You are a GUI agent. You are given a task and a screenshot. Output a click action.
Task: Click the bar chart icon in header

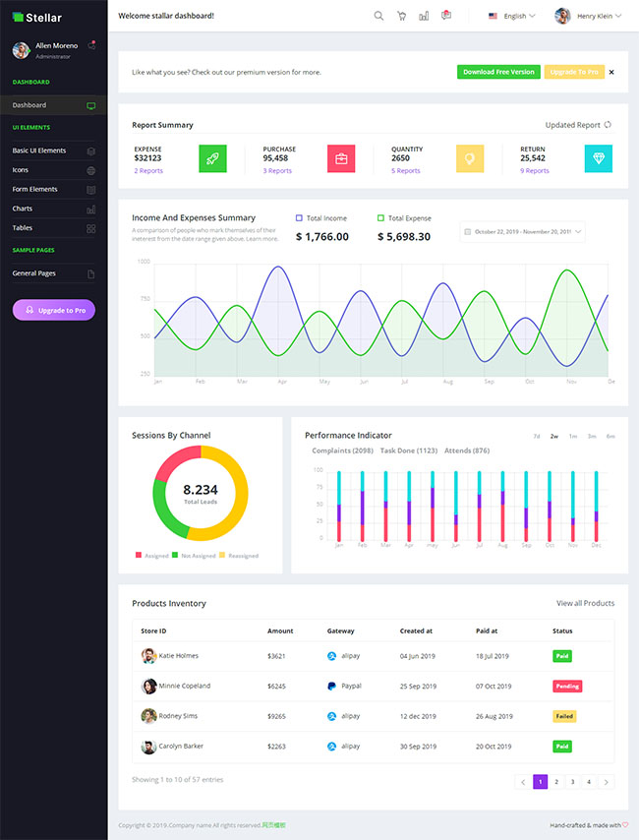point(424,16)
